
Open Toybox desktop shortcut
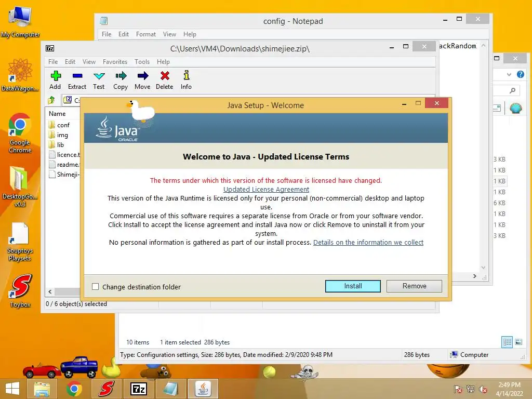click(20, 290)
